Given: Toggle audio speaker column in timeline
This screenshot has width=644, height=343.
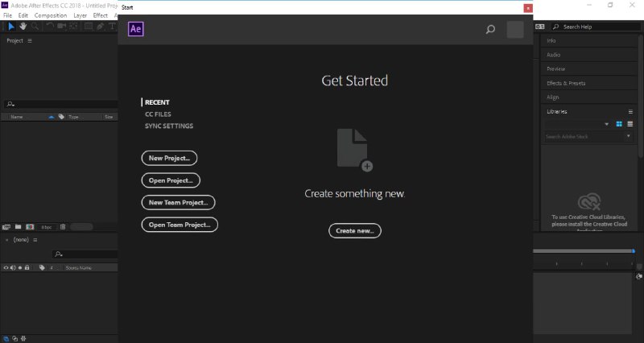Looking at the screenshot, I should coord(13,267).
